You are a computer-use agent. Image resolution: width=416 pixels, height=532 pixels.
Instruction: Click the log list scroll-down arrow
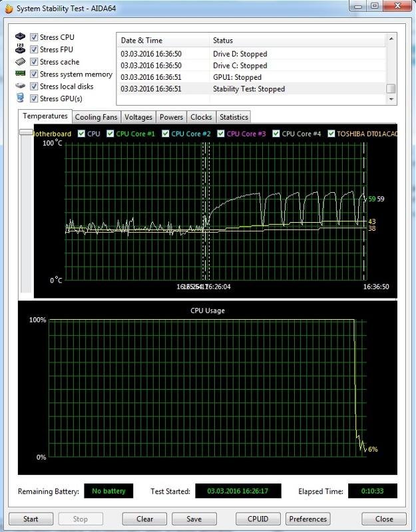tap(391, 99)
